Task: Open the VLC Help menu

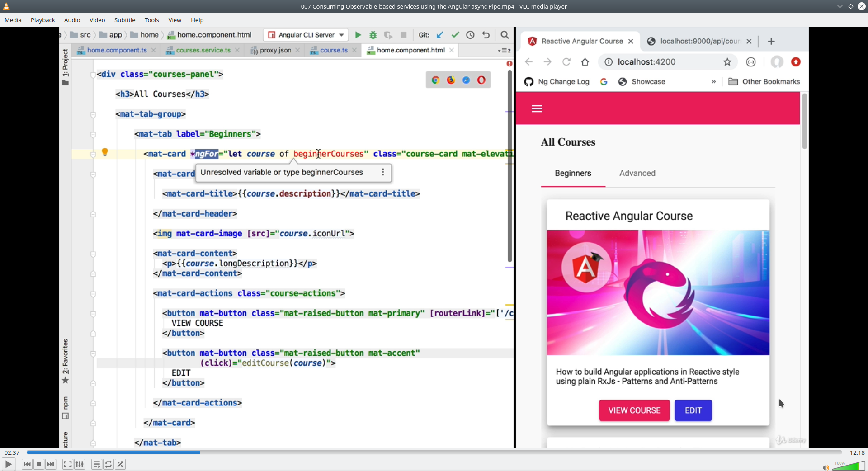Action: pyautogui.click(x=197, y=20)
